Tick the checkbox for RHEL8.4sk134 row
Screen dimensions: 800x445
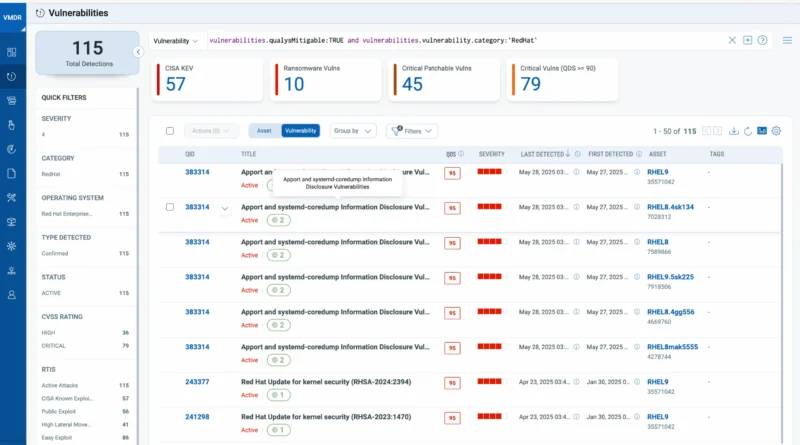tap(170, 207)
